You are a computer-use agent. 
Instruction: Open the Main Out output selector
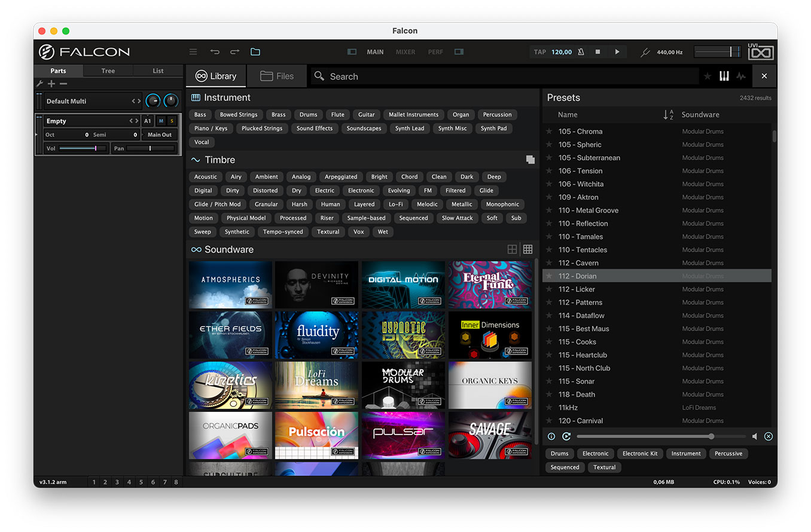coord(160,135)
